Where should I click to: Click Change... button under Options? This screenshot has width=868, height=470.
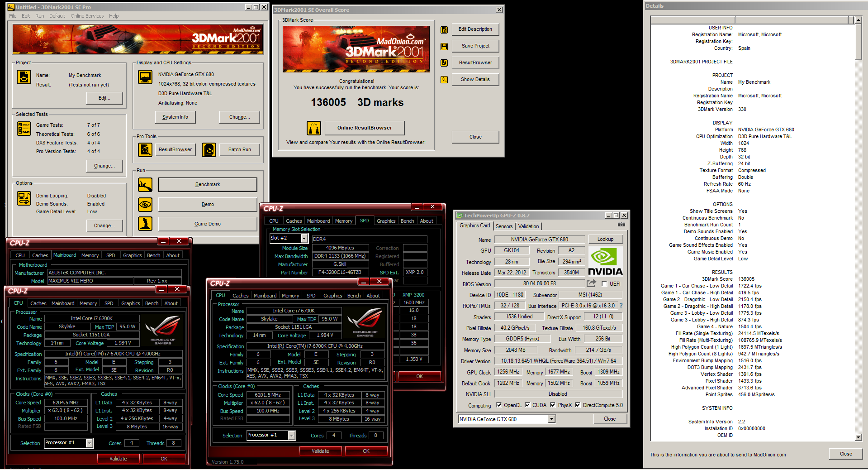coord(104,225)
